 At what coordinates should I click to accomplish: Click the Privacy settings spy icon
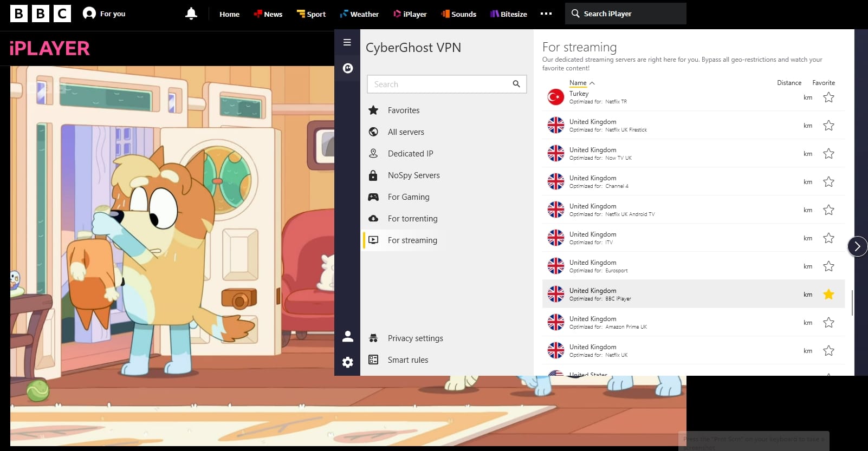tap(373, 338)
